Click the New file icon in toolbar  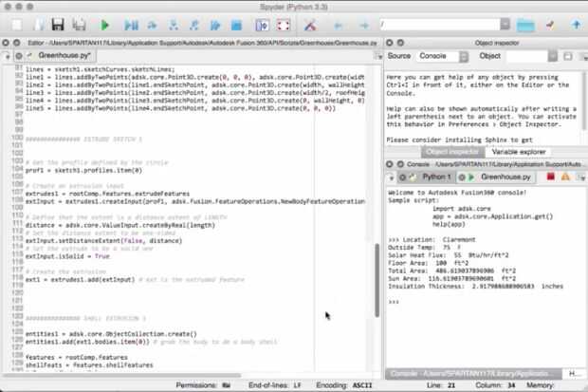pos(16,26)
